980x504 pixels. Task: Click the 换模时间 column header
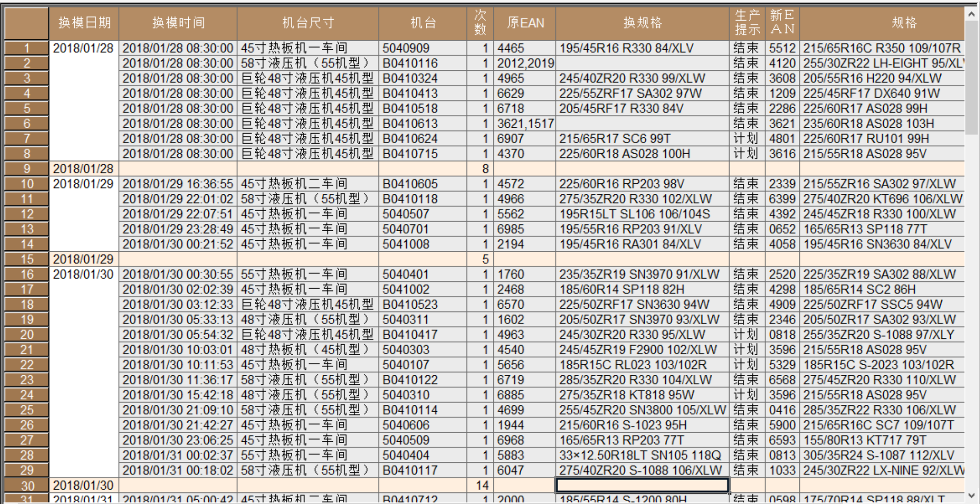tap(178, 23)
